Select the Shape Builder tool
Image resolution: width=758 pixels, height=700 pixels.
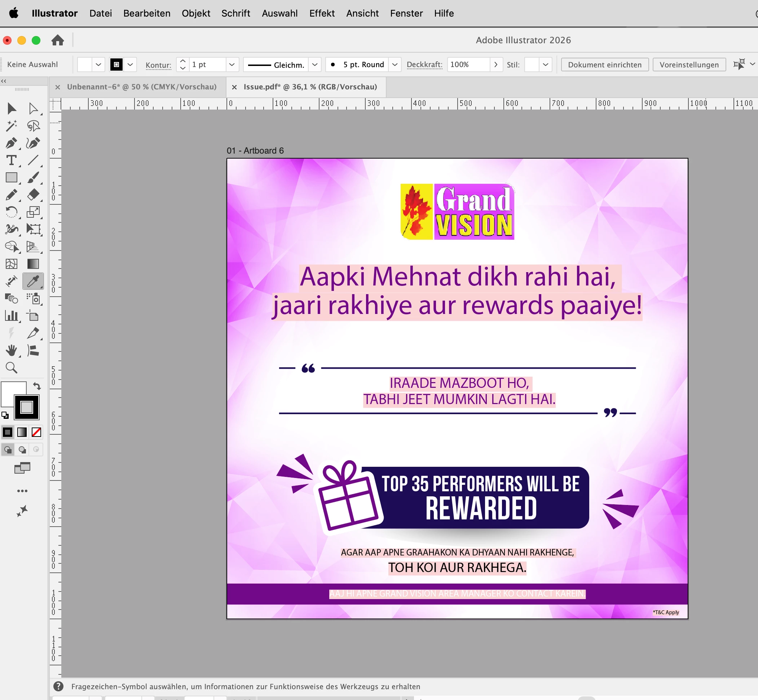click(x=12, y=247)
